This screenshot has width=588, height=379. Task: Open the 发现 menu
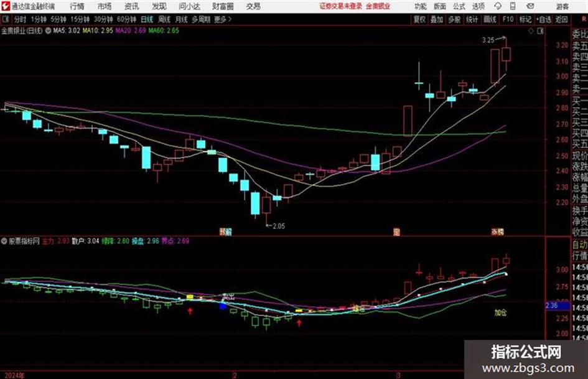[x=159, y=6]
